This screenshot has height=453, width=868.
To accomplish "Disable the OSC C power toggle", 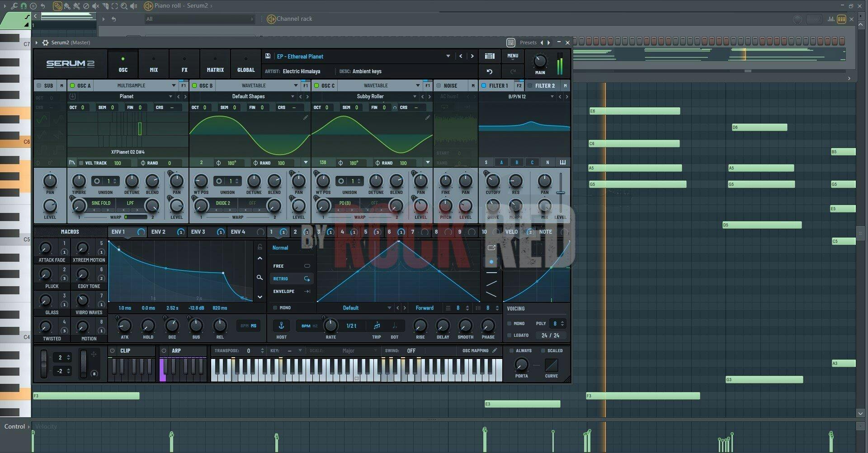I will click(316, 85).
